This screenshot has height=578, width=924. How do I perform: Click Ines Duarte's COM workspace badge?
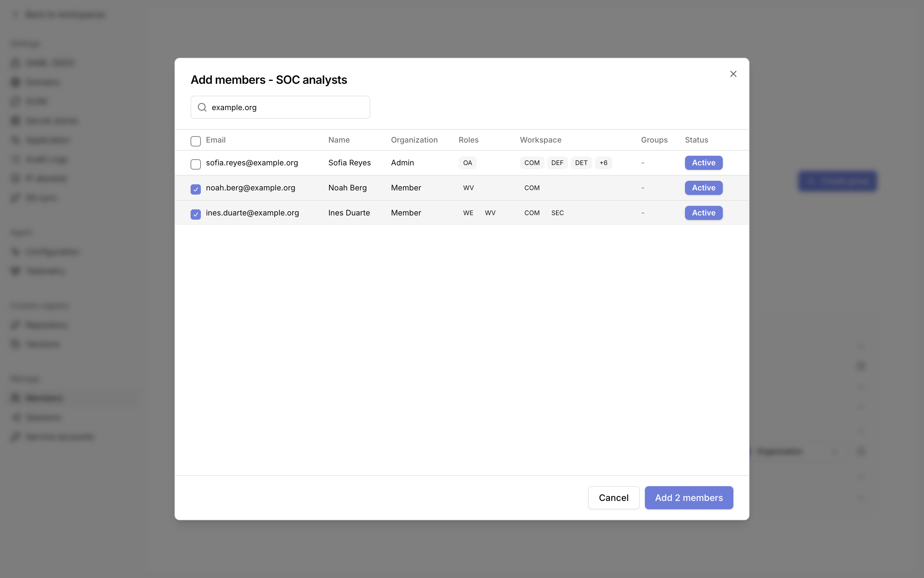click(532, 213)
